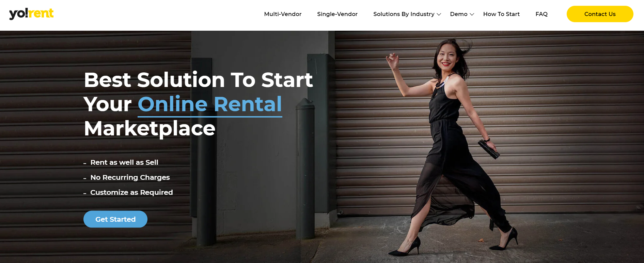The width and height of the screenshot is (644, 263).
Task: Open the FAQ link
Action: click(x=541, y=14)
